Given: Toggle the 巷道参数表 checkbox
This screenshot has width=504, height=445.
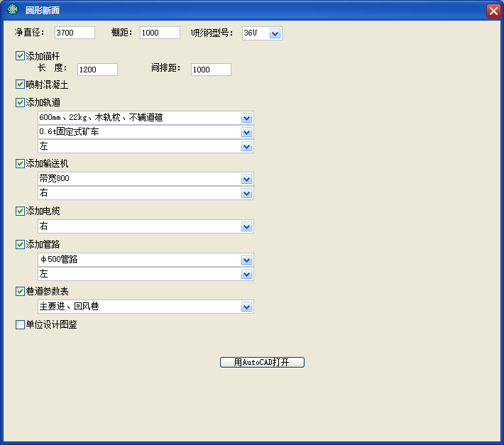Looking at the screenshot, I should (x=20, y=291).
